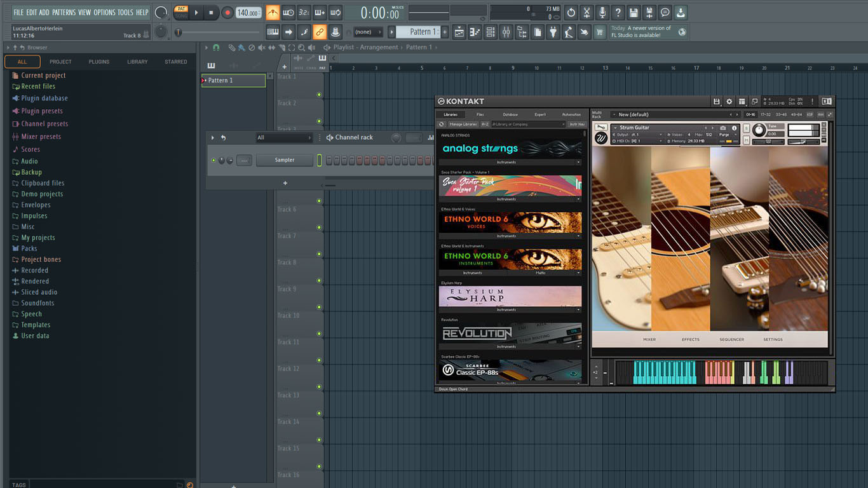The image size is (868, 488).
Task: Click the floppy disk save project icon
Action: [x=634, y=12]
